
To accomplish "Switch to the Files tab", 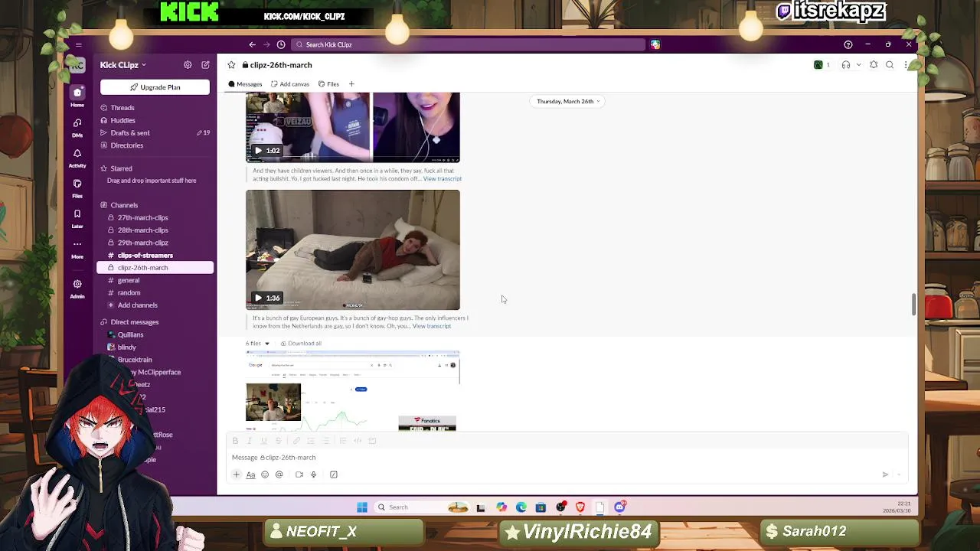I will 329,84.
